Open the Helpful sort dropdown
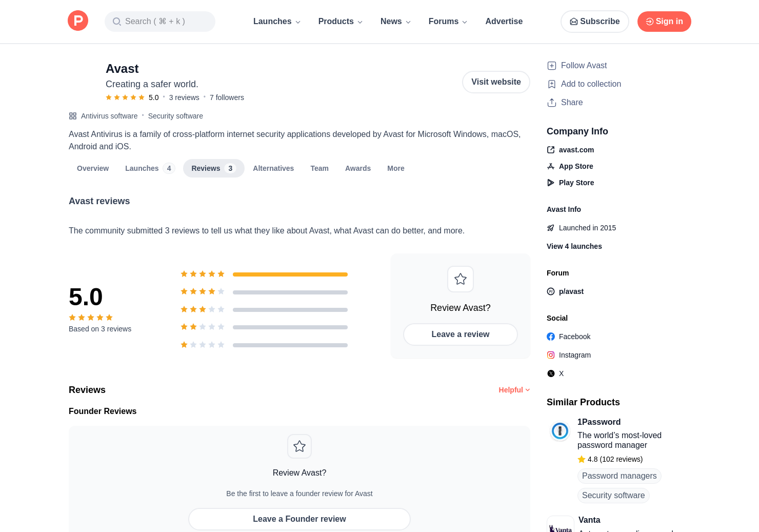Screen dimensions: 759x532 click(x=514, y=390)
